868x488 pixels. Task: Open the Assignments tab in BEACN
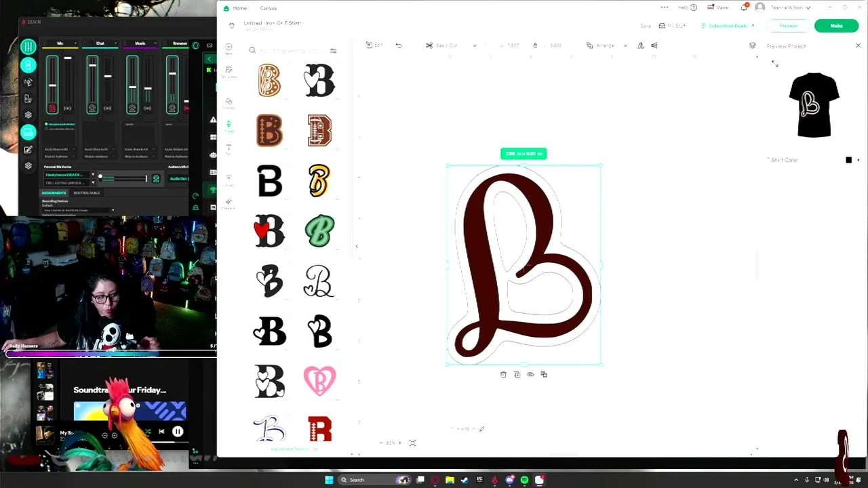(54, 192)
